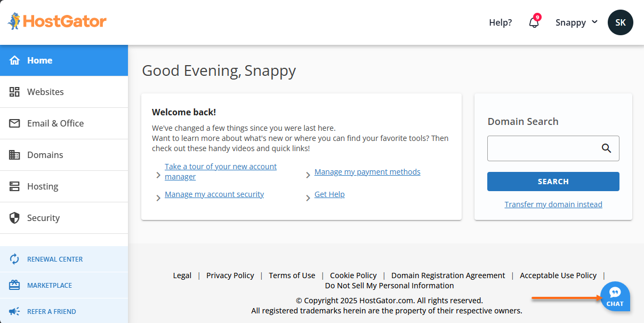644x323 pixels.
Task: Open the Snappy account dropdown
Action: [x=576, y=22]
